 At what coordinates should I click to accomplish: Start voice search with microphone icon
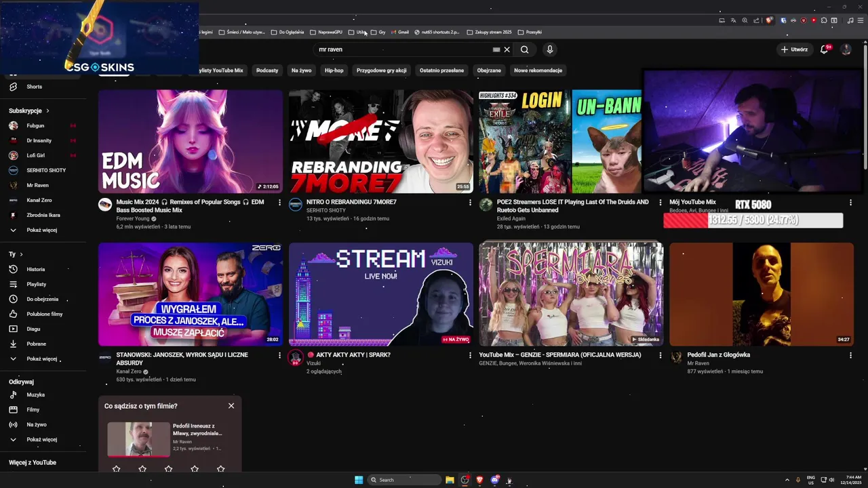pos(550,49)
